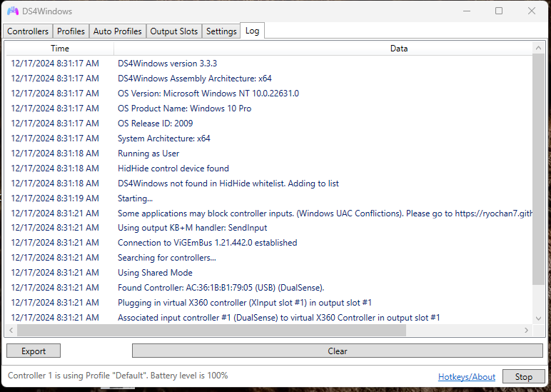Click the vertical scrollbar thumb in the log
Screen dimensions: 551x392
click(538, 169)
